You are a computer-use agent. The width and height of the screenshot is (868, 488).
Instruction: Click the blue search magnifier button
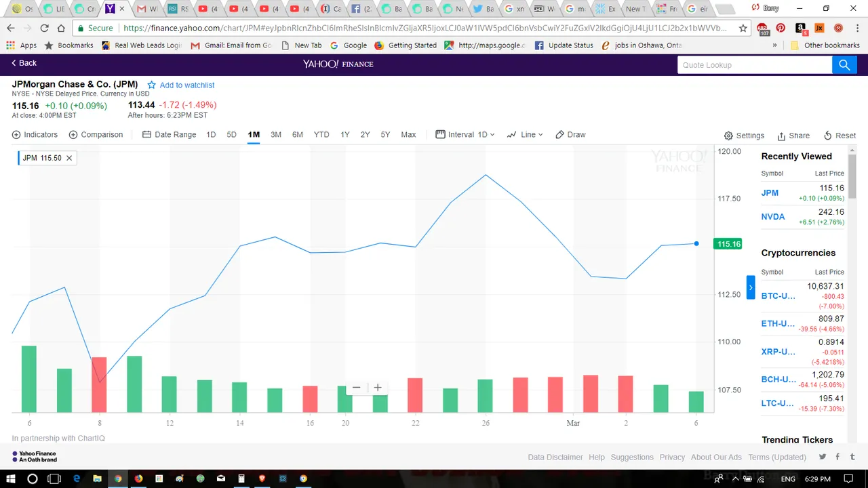[x=844, y=65]
